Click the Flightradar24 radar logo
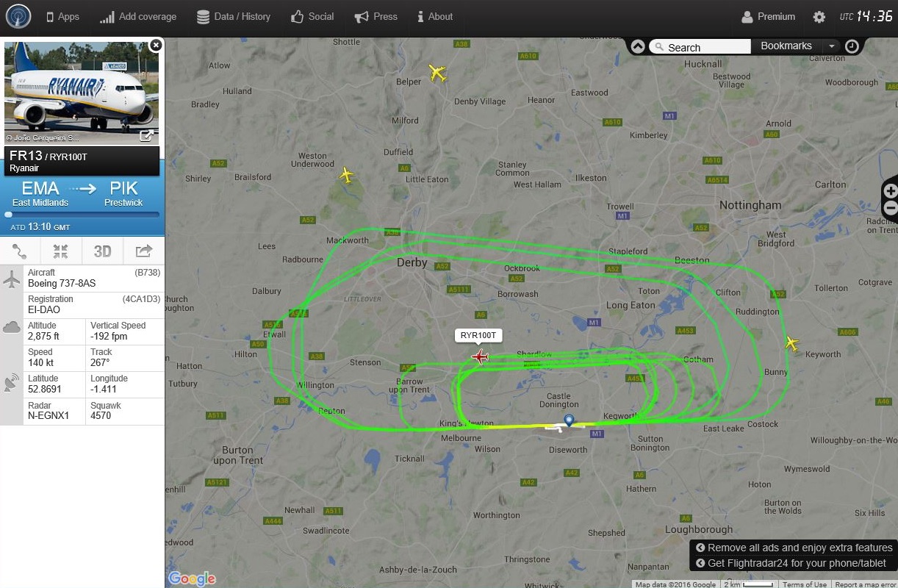898x588 pixels. click(18, 16)
